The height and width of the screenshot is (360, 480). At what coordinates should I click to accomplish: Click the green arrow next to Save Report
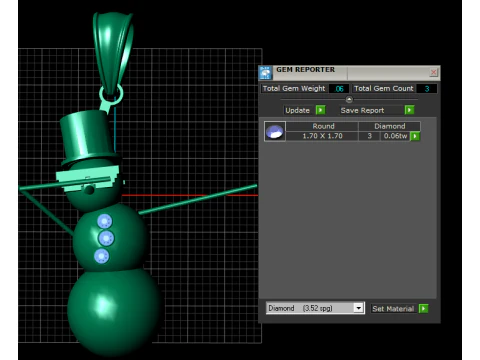409,110
